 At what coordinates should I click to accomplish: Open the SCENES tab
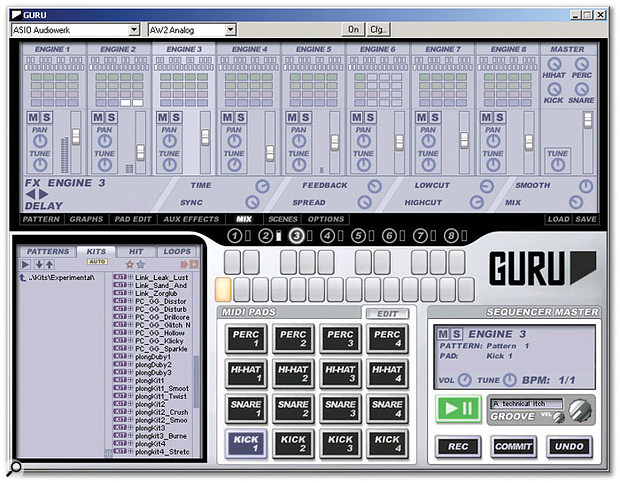click(x=283, y=219)
